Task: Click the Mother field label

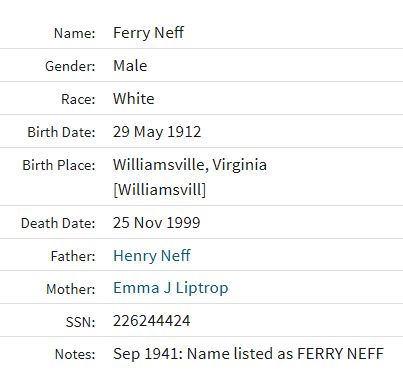Action: point(71,289)
